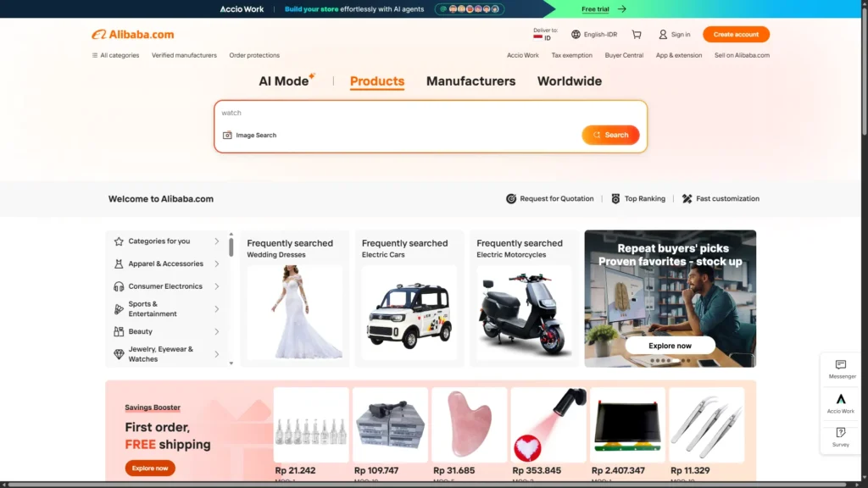
Task: Open the shopping cart icon
Action: pyautogui.click(x=637, y=34)
